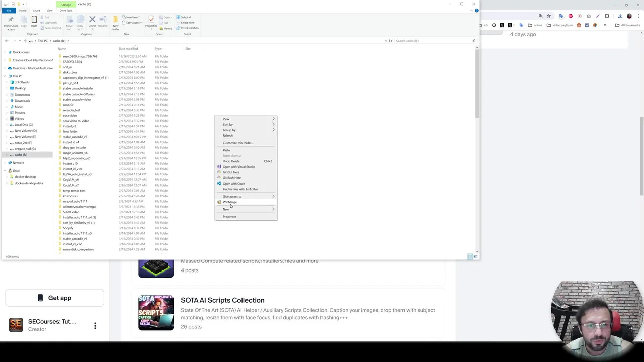Open the View submenu in context menu
The image size is (644, 362).
(246, 119)
